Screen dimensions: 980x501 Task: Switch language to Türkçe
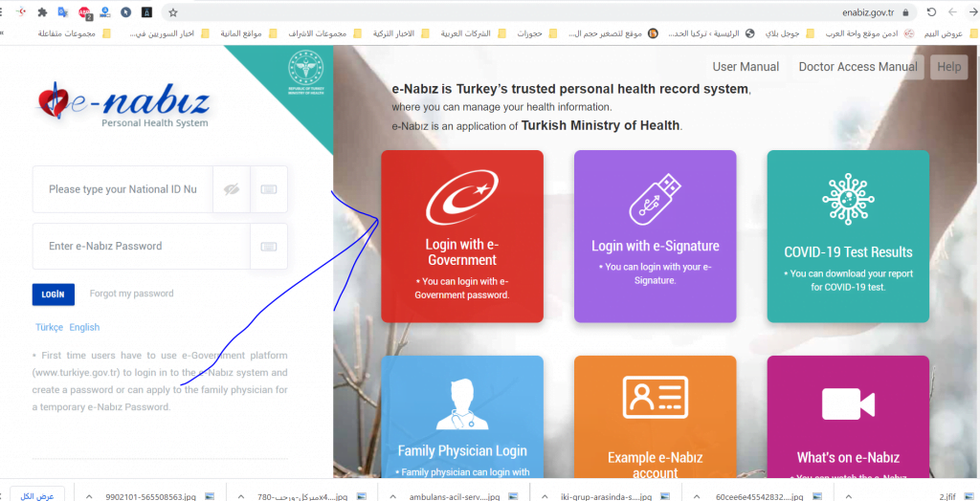pyautogui.click(x=50, y=327)
